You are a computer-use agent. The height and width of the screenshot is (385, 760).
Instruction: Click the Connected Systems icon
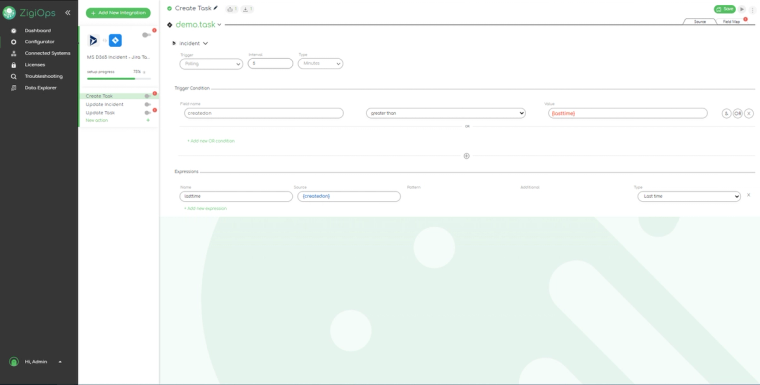click(14, 53)
